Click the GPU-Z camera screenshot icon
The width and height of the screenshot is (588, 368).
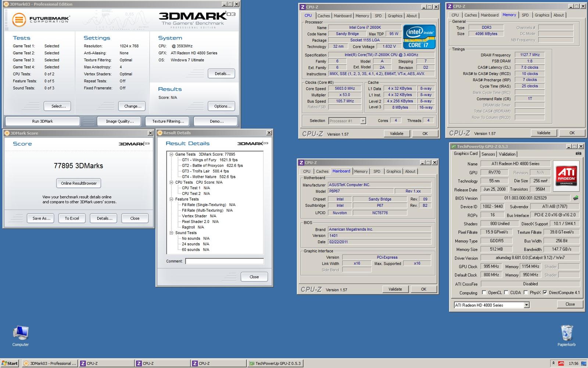[x=578, y=153]
